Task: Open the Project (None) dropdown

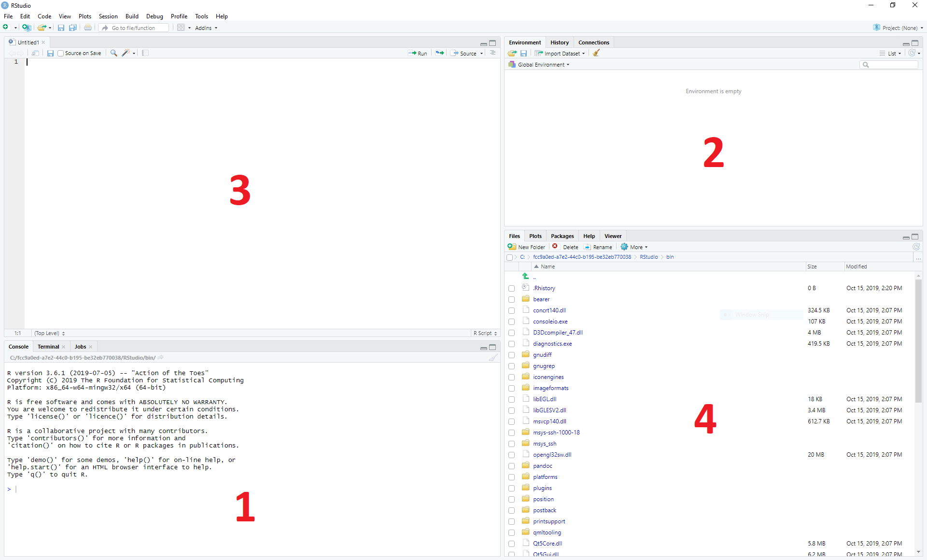Action: (898, 28)
